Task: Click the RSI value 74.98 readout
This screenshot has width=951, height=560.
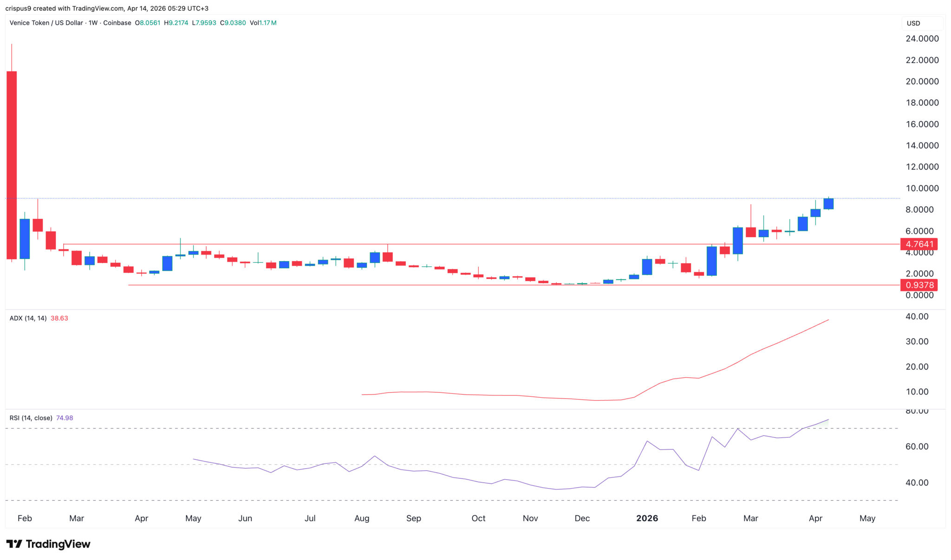Action: click(65, 418)
